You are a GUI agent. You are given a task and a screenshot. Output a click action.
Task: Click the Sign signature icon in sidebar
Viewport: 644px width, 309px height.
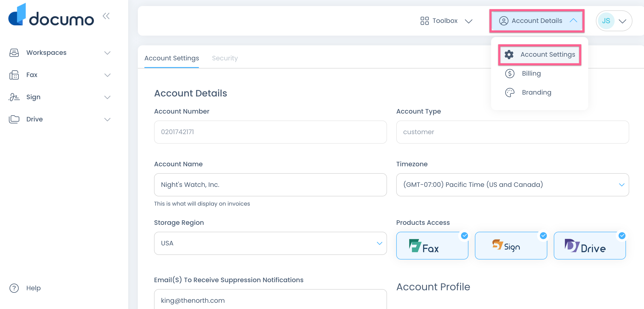coord(14,97)
